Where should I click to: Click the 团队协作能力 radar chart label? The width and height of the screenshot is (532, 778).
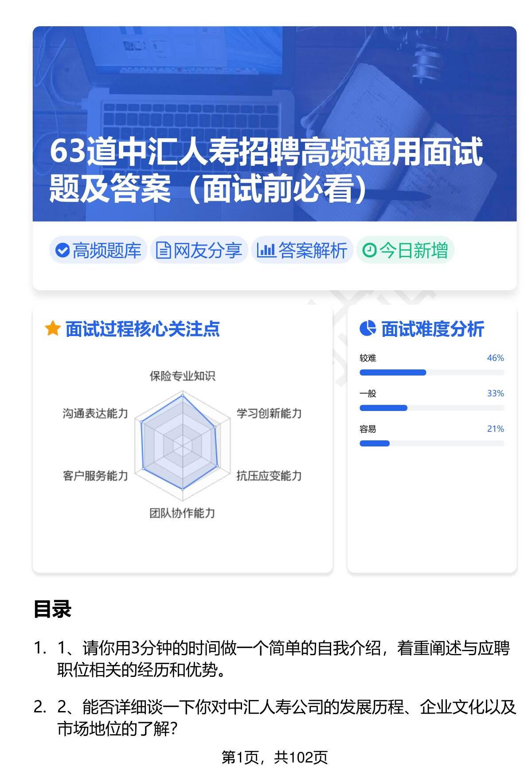coord(182,513)
